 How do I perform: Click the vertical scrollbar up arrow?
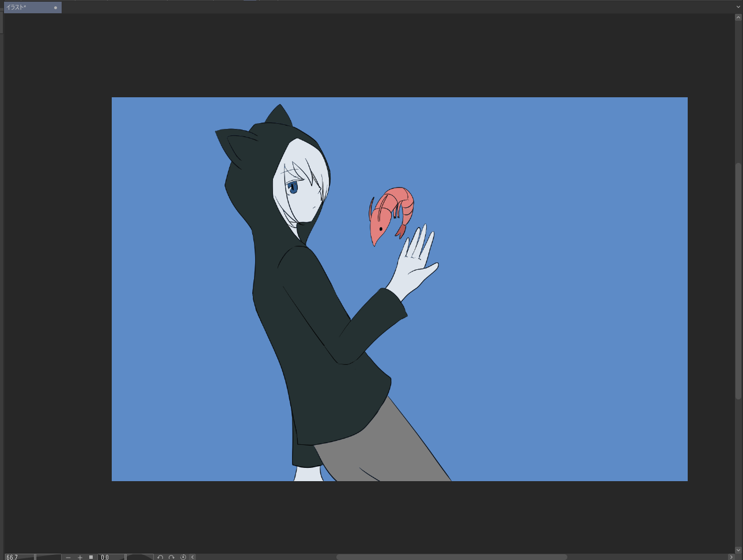(738, 17)
